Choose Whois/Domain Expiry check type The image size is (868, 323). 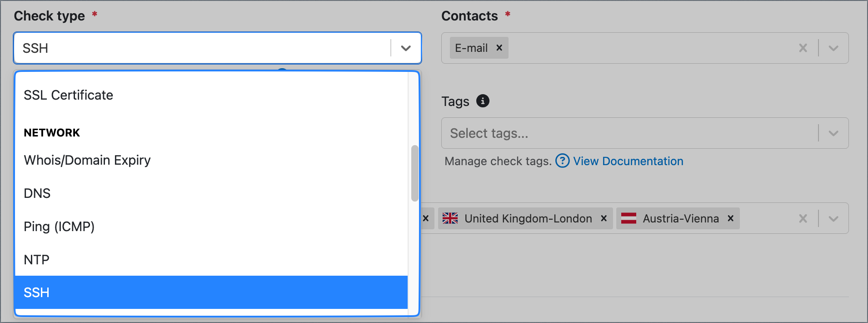point(211,160)
